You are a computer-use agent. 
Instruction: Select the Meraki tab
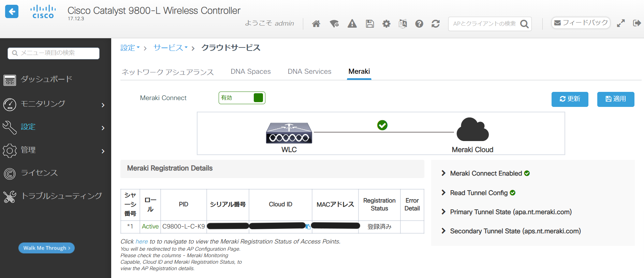pyautogui.click(x=359, y=71)
